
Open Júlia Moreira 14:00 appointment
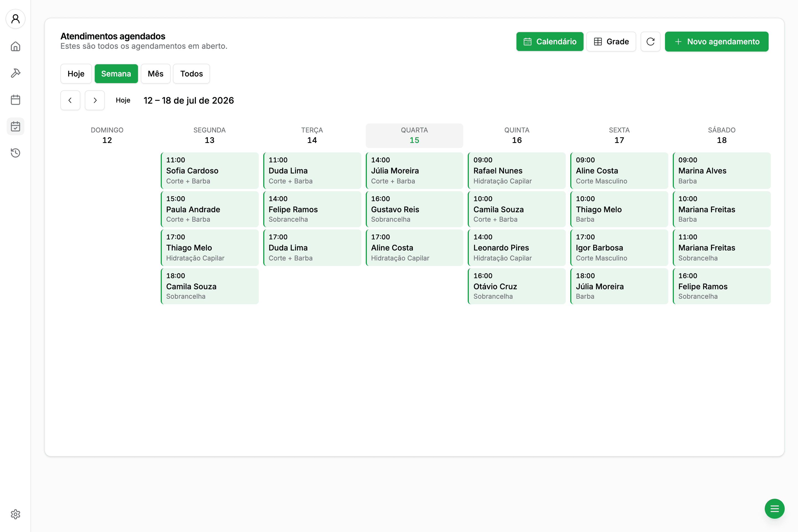[414, 170]
